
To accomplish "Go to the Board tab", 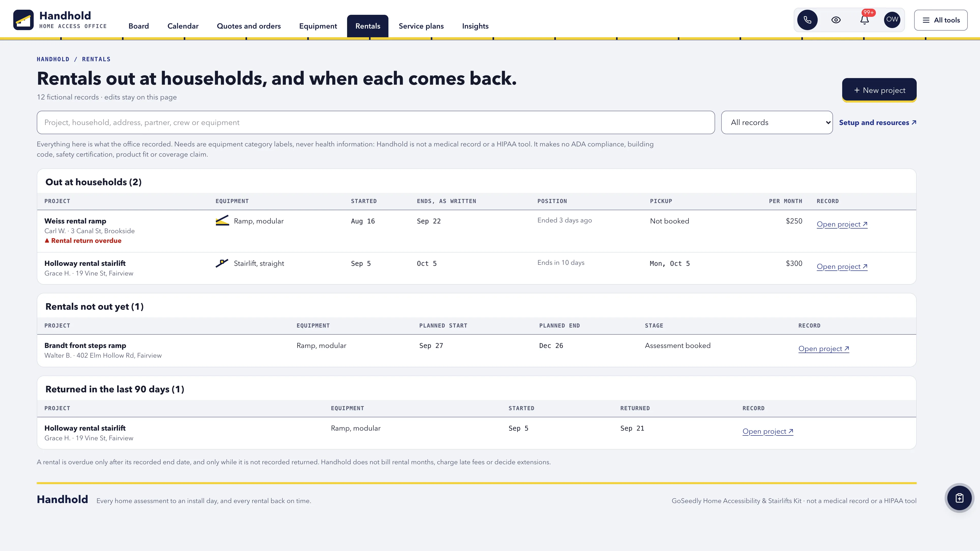I will tap(139, 26).
